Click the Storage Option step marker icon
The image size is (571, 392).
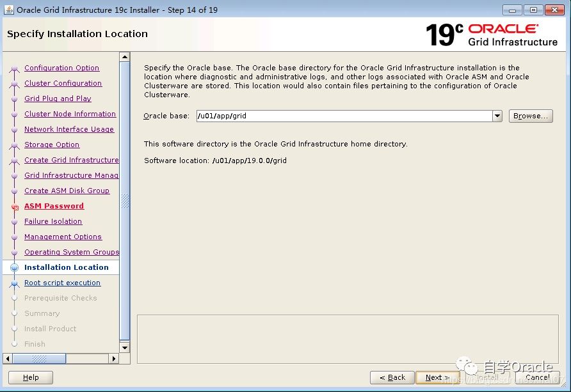coord(14,145)
